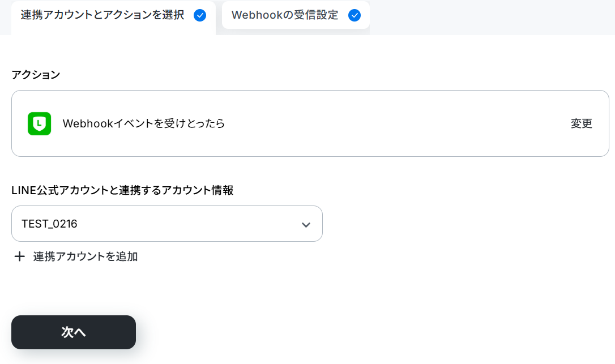This screenshot has height=364, width=615.
Task: Click the 次へ button
Action: click(x=74, y=332)
